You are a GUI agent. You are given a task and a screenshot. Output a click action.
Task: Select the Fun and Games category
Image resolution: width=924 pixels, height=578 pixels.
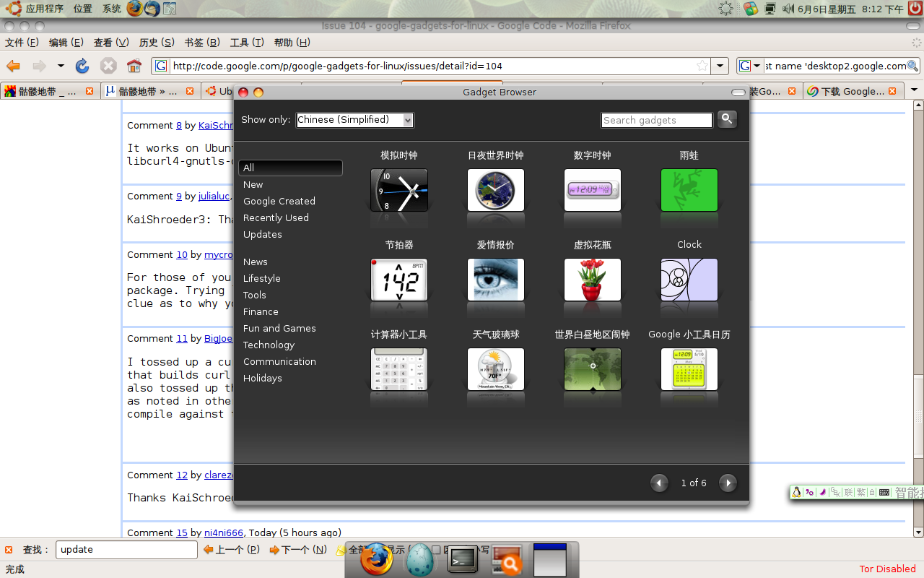point(279,328)
